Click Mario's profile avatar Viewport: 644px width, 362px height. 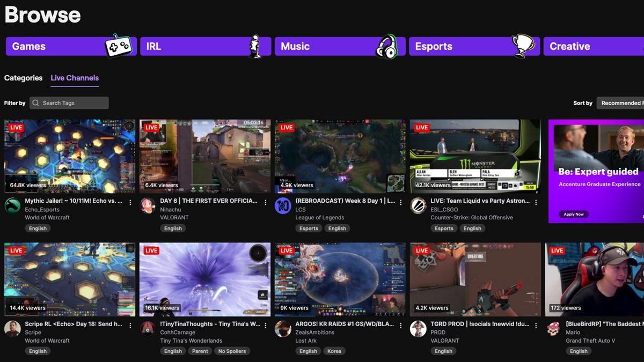[553, 328]
